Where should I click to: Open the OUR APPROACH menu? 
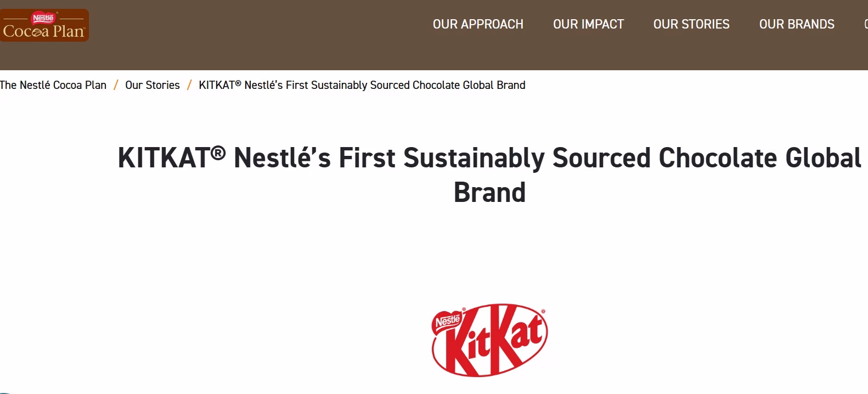point(478,24)
